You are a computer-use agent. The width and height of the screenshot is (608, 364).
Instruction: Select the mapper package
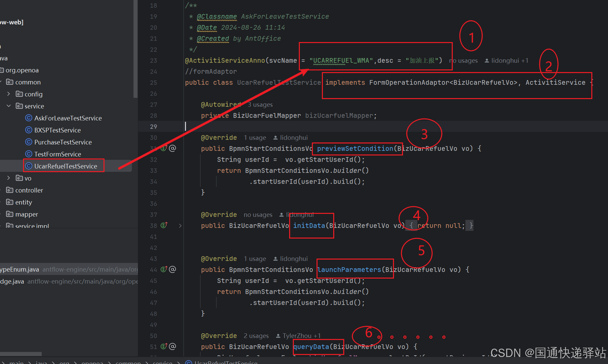click(x=27, y=214)
